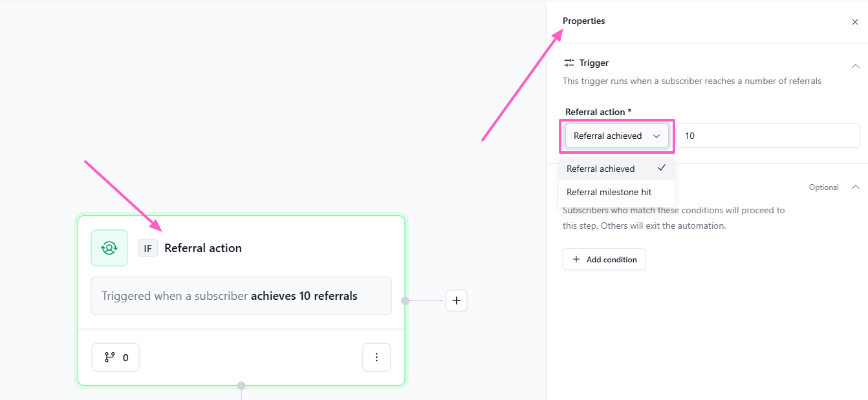Viewport: 868px width, 400px height.
Task: Click the referral count field showing 10
Action: (x=768, y=136)
